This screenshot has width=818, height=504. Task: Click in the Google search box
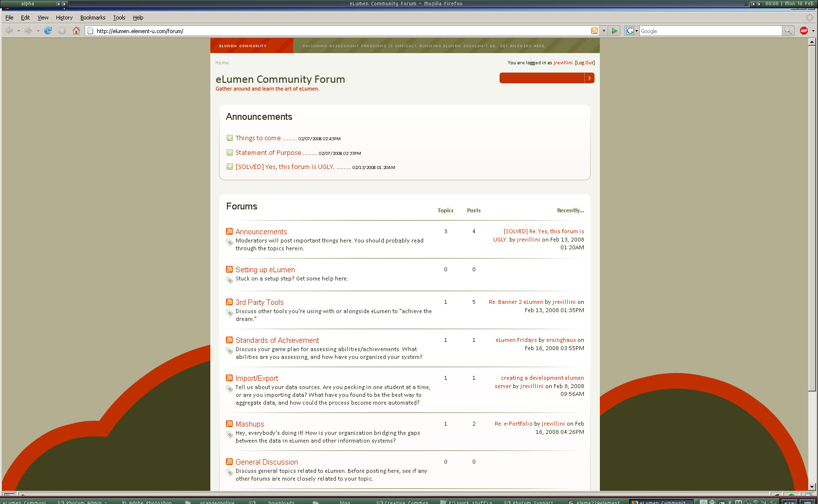[710, 31]
